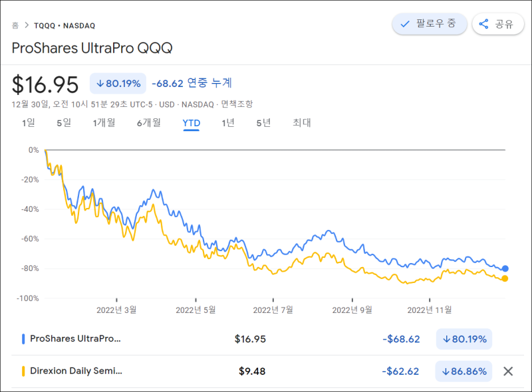Click the $16.95 price in ProShares row
The image size is (532, 392).
coord(251,339)
